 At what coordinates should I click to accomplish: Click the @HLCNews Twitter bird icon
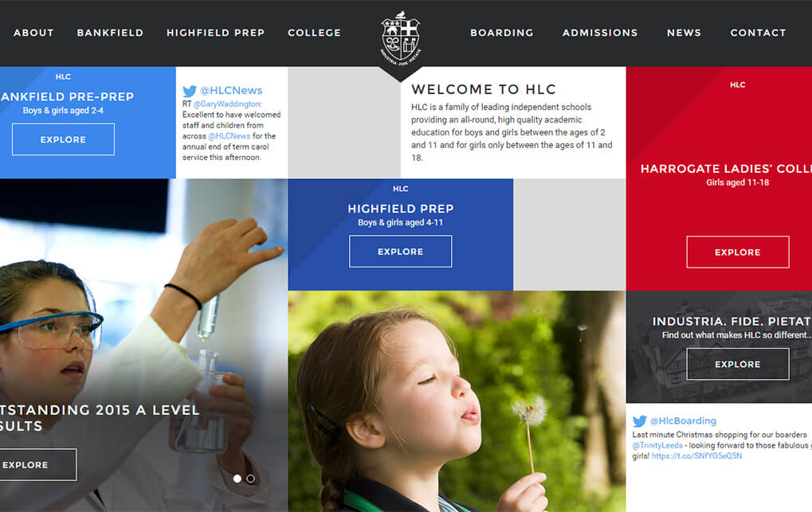[190, 91]
